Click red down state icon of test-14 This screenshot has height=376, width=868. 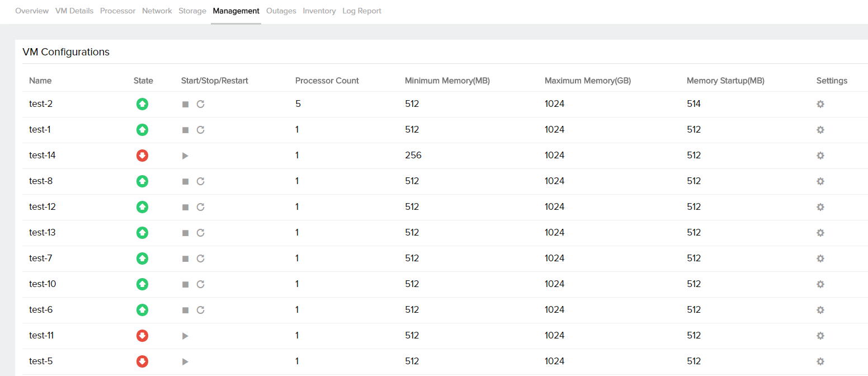pyautogui.click(x=142, y=156)
